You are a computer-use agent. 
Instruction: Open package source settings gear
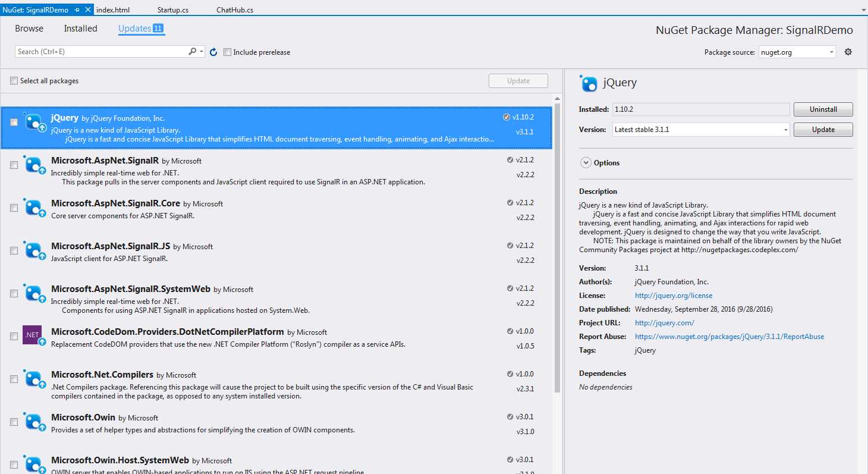pyautogui.click(x=848, y=52)
